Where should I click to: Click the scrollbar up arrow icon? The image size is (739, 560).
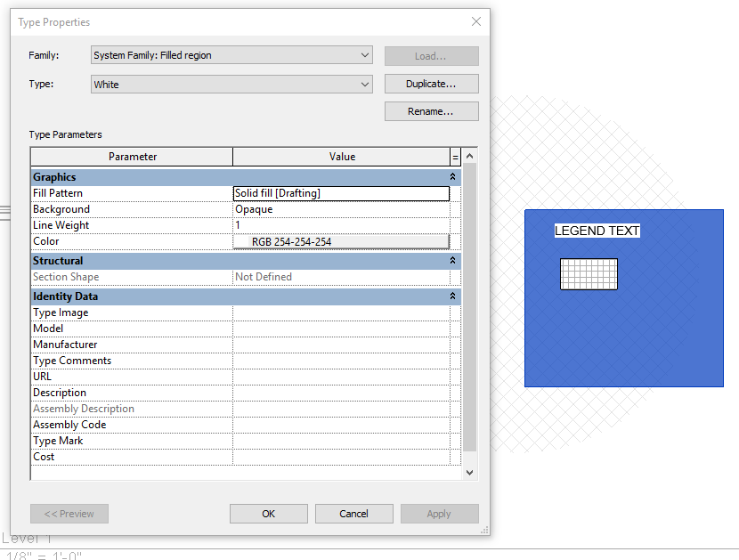pyautogui.click(x=469, y=155)
